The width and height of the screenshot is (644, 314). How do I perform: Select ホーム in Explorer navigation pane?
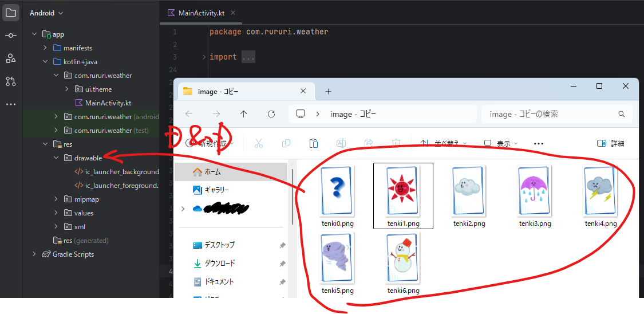click(x=231, y=172)
